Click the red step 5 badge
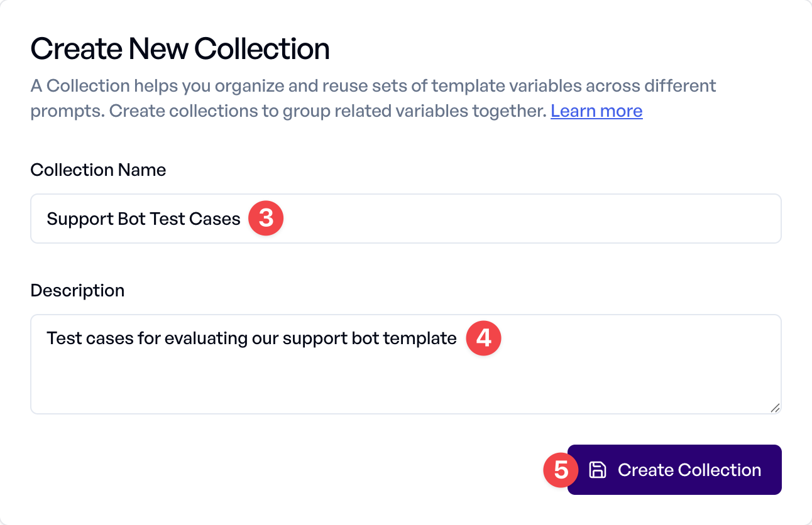812x525 pixels. (561, 470)
